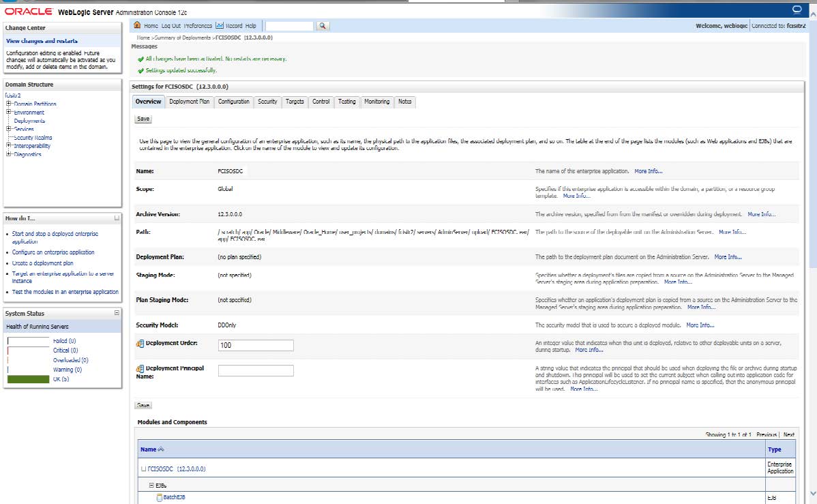Click the Critical (0) health link
The image size is (817, 504).
coord(65,351)
